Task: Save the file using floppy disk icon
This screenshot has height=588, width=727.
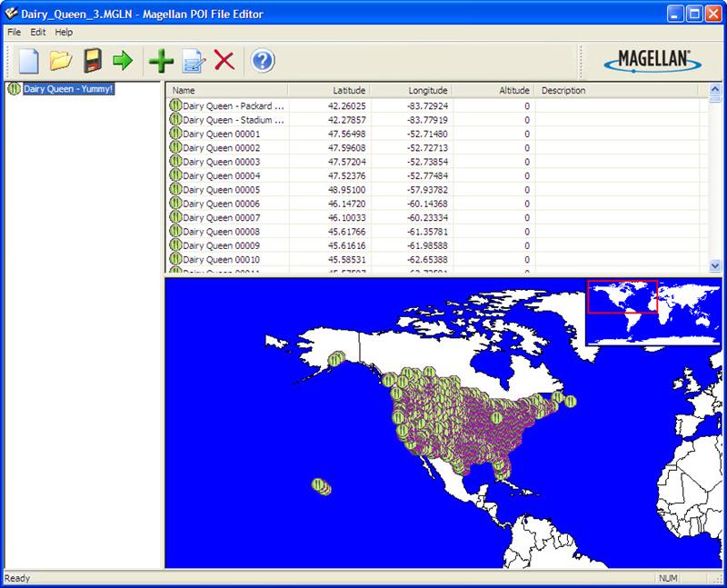Action: (91, 61)
